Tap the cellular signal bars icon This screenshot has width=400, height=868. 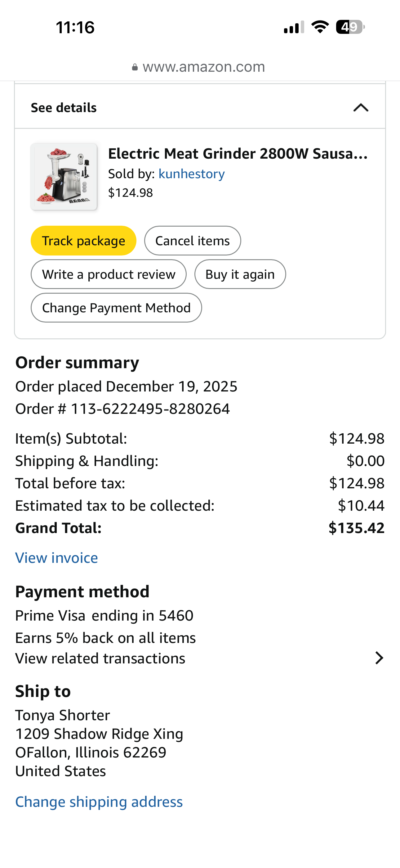click(x=294, y=27)
